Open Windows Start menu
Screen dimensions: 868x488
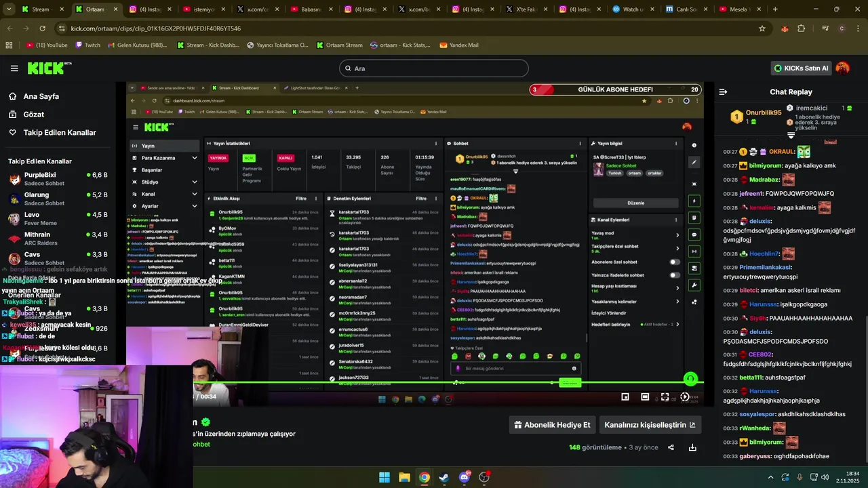tap(384, 477)
